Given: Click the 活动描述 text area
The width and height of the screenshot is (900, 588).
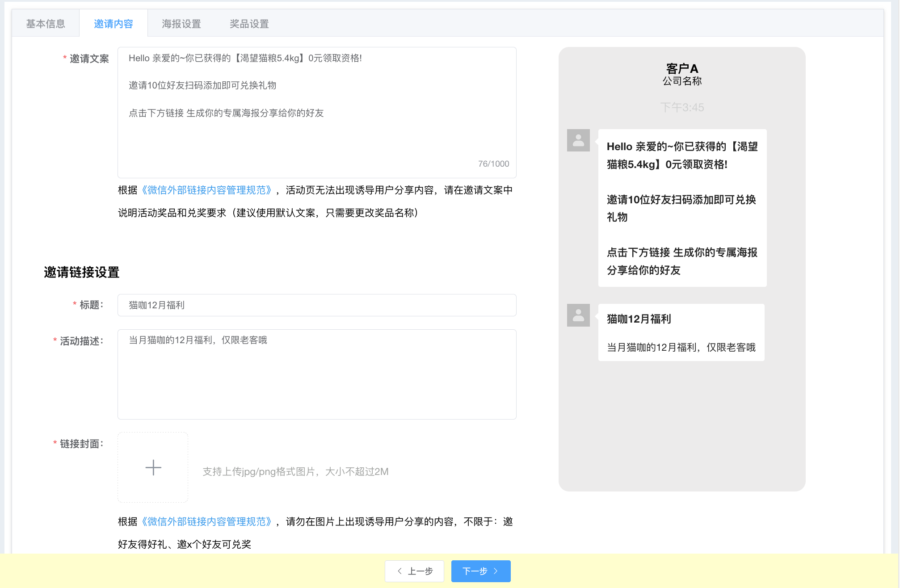Looking at the screenshot, I should point(317,374).
